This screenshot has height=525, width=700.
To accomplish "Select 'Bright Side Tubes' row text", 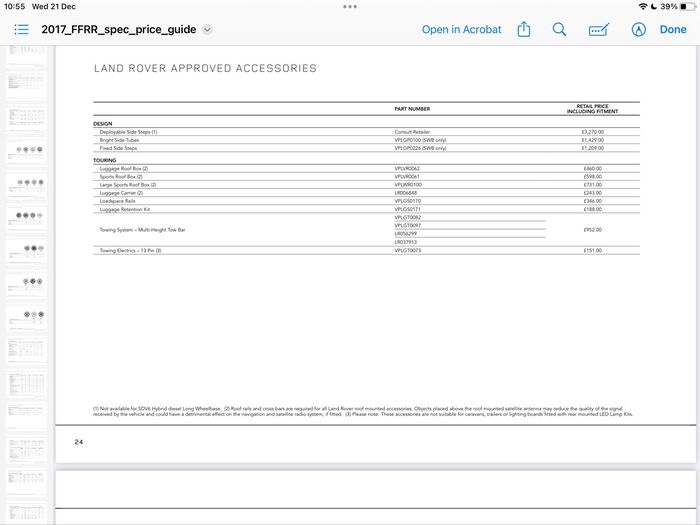I will [x=119, y=140].
